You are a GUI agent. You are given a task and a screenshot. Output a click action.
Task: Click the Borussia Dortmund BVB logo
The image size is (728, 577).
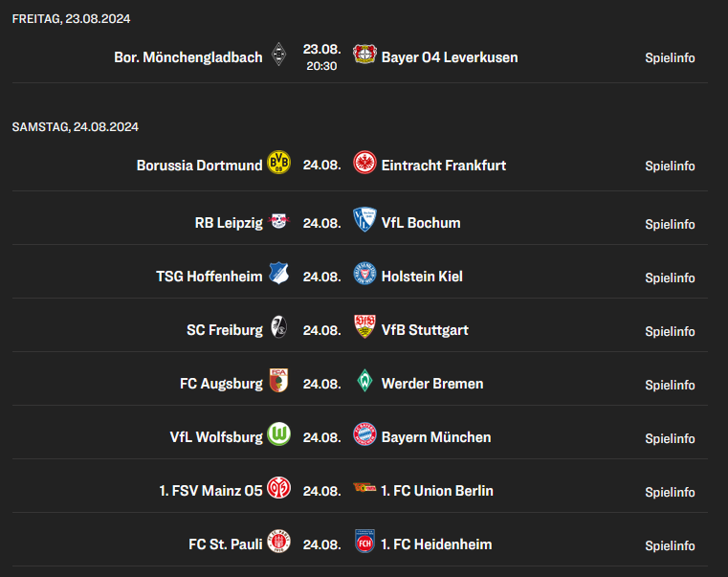(x=278, y=162)
